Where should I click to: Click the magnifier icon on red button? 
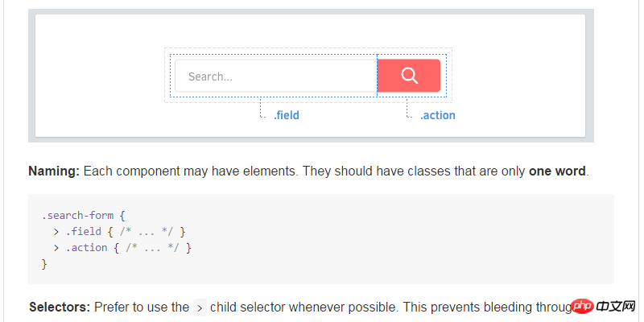point(410,76)
